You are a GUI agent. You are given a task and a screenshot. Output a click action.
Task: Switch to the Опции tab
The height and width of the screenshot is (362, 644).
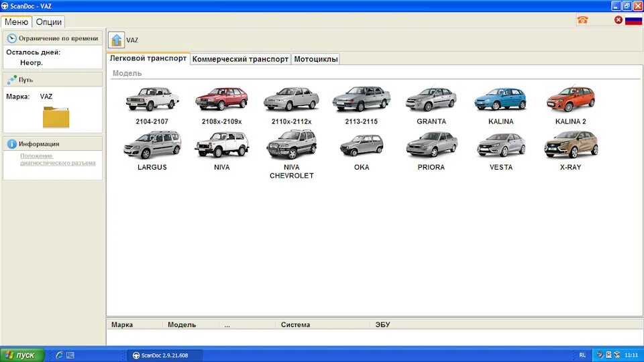click(49, 21)
